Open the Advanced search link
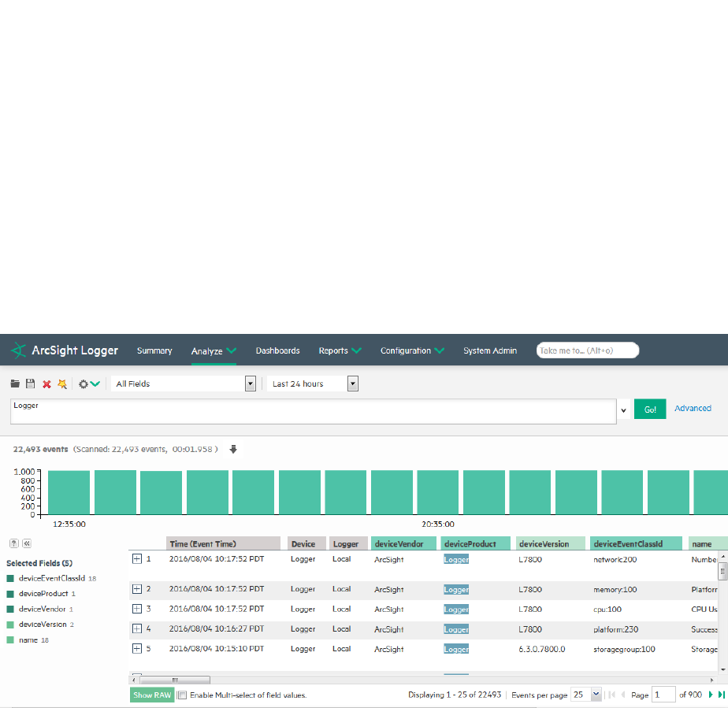Viewport: 728px width, 708px height. coord(693,408)
